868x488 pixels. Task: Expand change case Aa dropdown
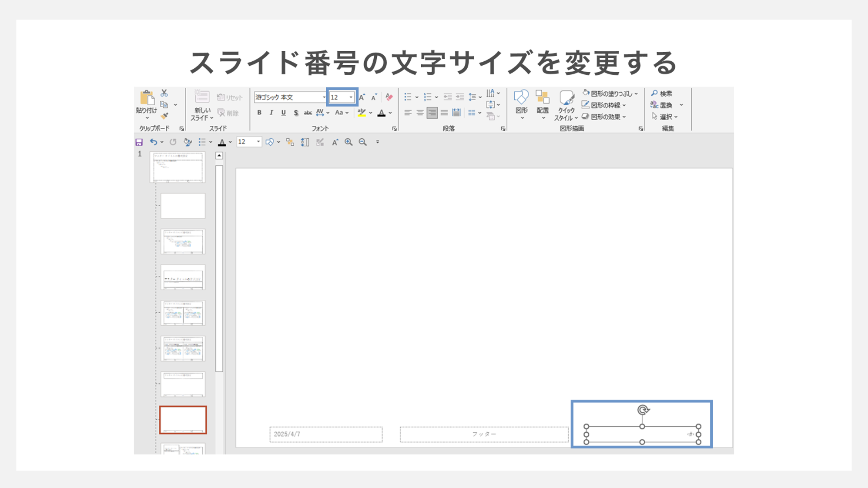[x=347, y=113]
